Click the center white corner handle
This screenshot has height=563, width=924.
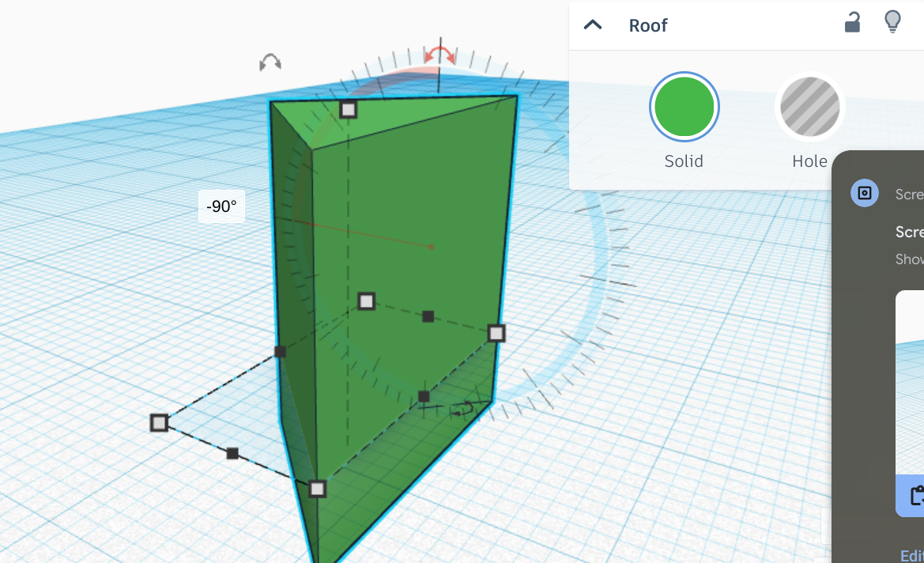tap(367, 301)
